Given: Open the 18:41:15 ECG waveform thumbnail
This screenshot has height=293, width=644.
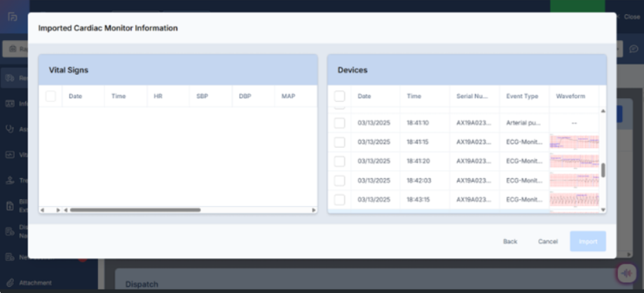Looking at the screenshot, I should pos(574,142).
